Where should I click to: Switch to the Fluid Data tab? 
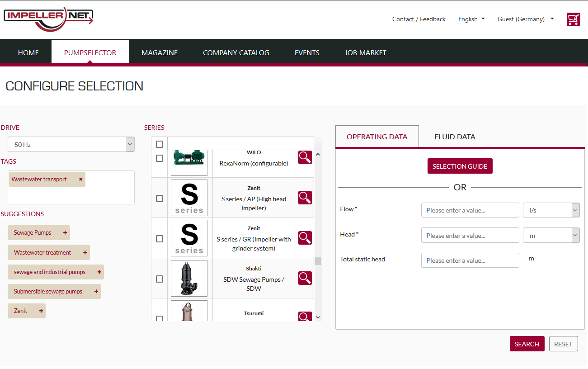tap(455, 137)
